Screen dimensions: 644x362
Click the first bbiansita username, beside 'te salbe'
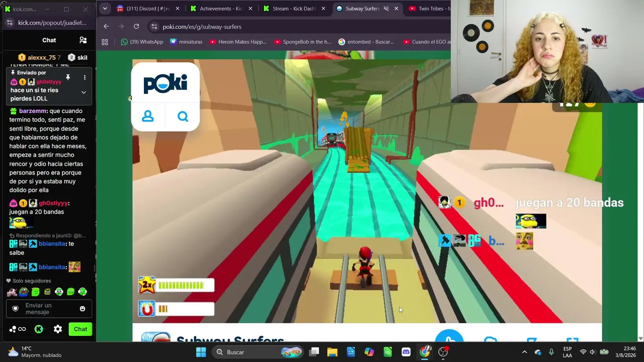click(52, 244)
